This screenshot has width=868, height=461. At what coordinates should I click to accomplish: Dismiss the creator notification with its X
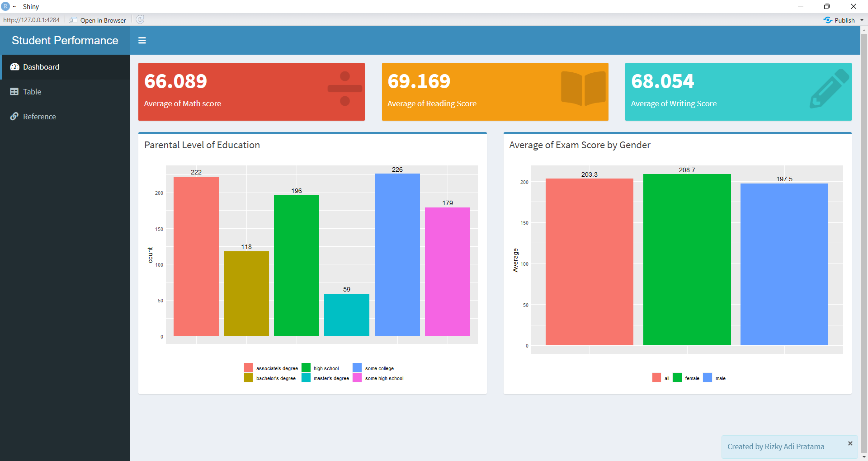click(x=850, y=443)
